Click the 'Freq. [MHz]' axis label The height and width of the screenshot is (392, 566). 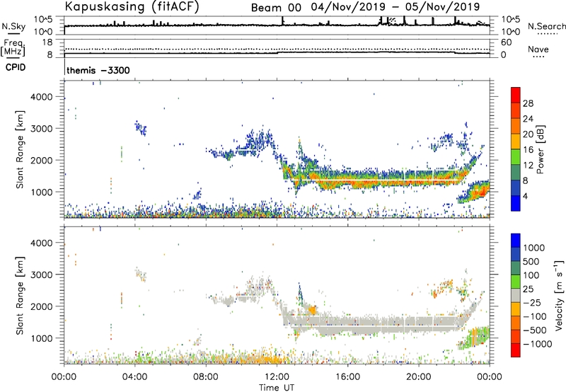coord(13,48)
